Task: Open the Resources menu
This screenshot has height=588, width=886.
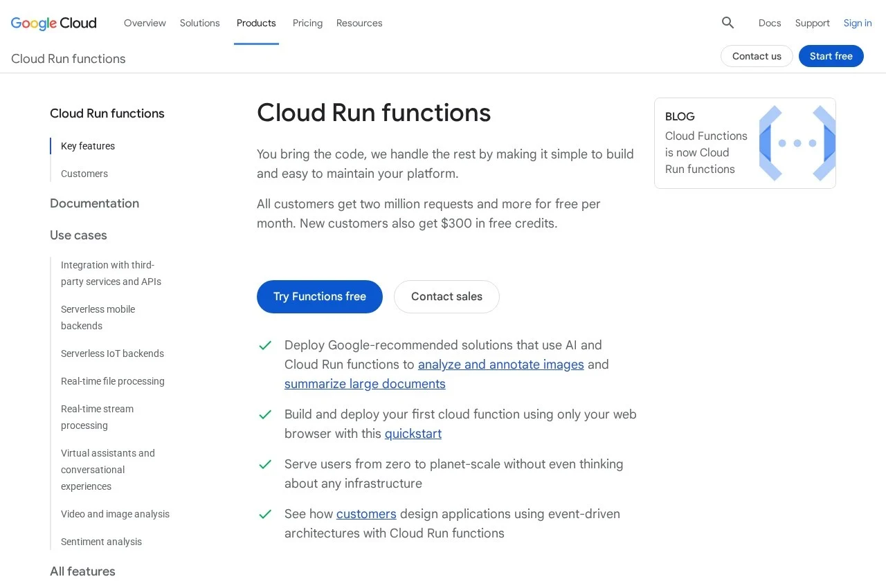Action: click(x=359, y=23)
